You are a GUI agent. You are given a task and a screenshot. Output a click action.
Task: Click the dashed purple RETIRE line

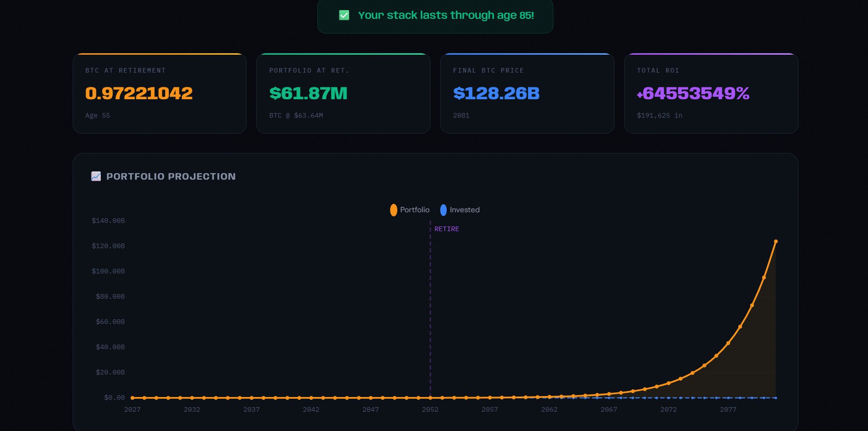point(430,308)
